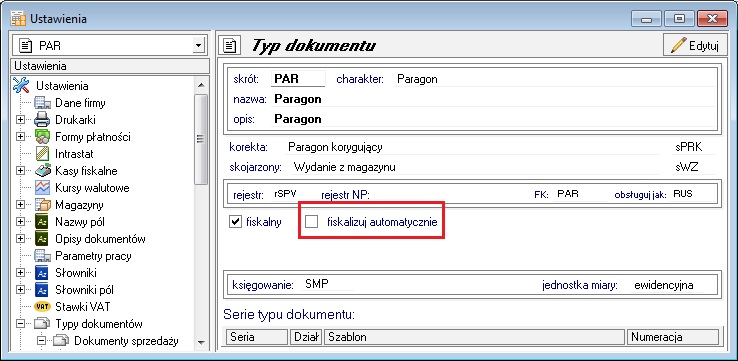Expand the Magazyny tree node

pos(20,205)
